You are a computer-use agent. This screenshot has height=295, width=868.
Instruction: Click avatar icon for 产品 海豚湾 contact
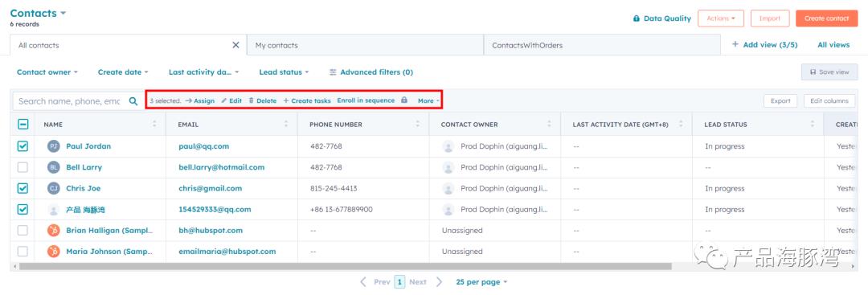pos(54,209)
